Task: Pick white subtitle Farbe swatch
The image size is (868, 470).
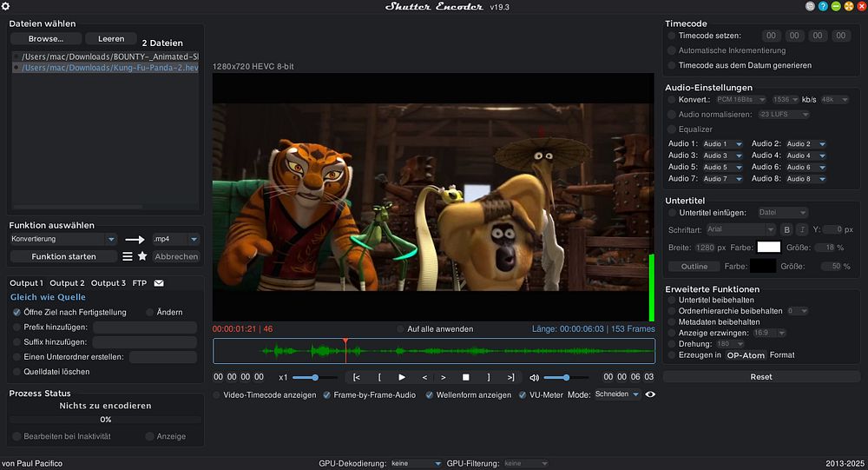Action: (769, 248)
